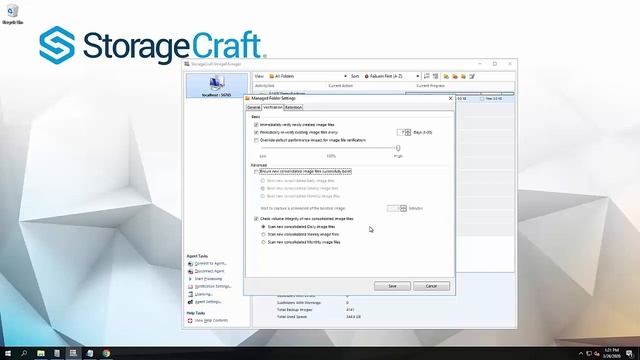Click the Activity/Job column header

coord(265,86)
